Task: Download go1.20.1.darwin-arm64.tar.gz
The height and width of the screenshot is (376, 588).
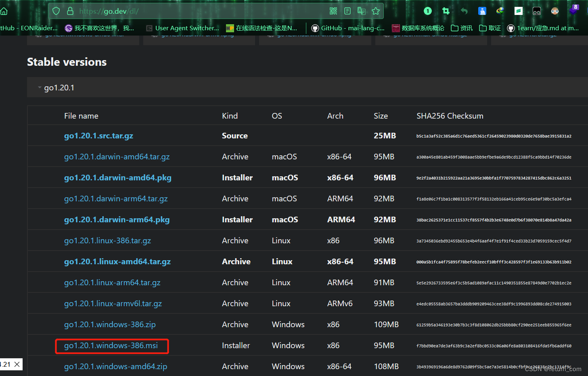Action: [x=116, y=198]
